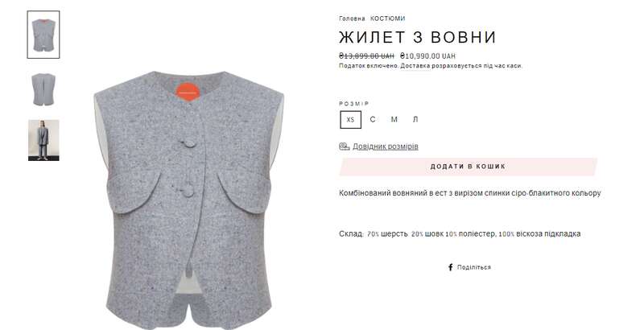Click the crossed-out original price
This screenshot has width=644, height=330.
(366, 56)
